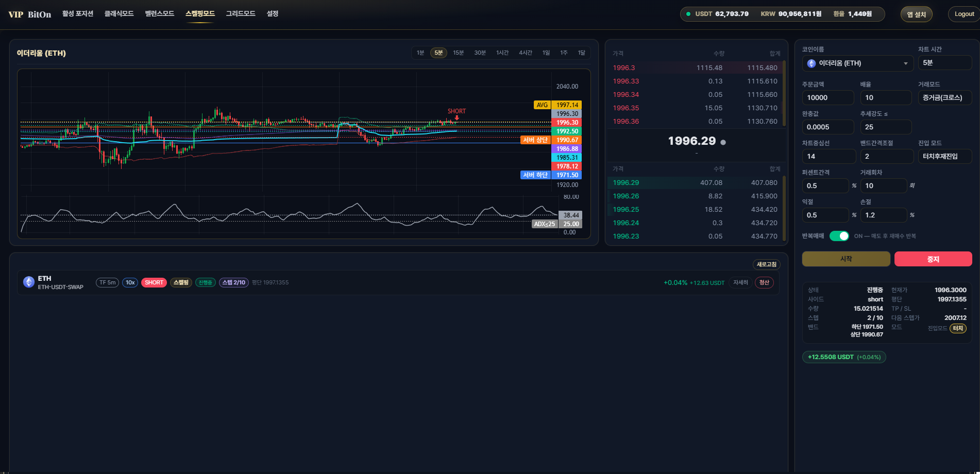Click the 진행중 status badge on the position

206,282
